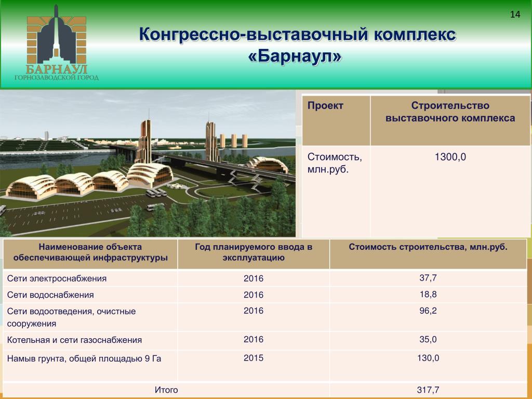Click year 2016 in Сети водоснабжения row

pyautogui.click(x=254, y=295)
